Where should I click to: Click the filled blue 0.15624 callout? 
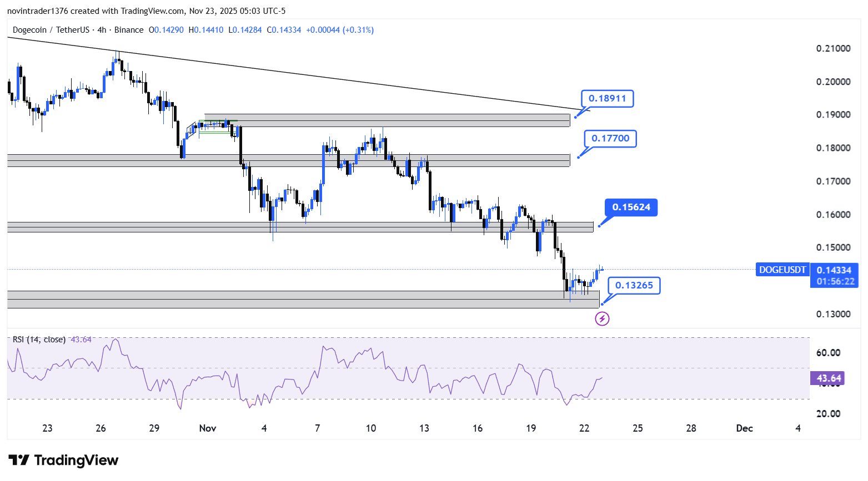[631, 207]
